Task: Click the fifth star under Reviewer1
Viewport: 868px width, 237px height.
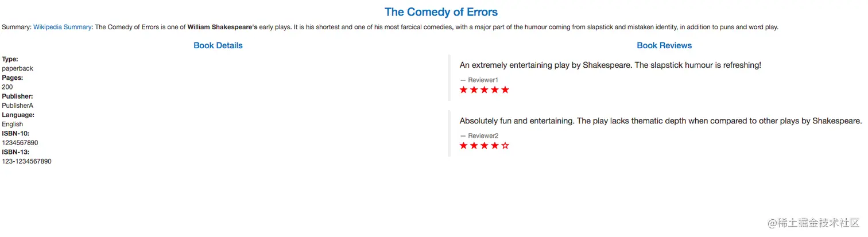Action: tap(505, 90)
